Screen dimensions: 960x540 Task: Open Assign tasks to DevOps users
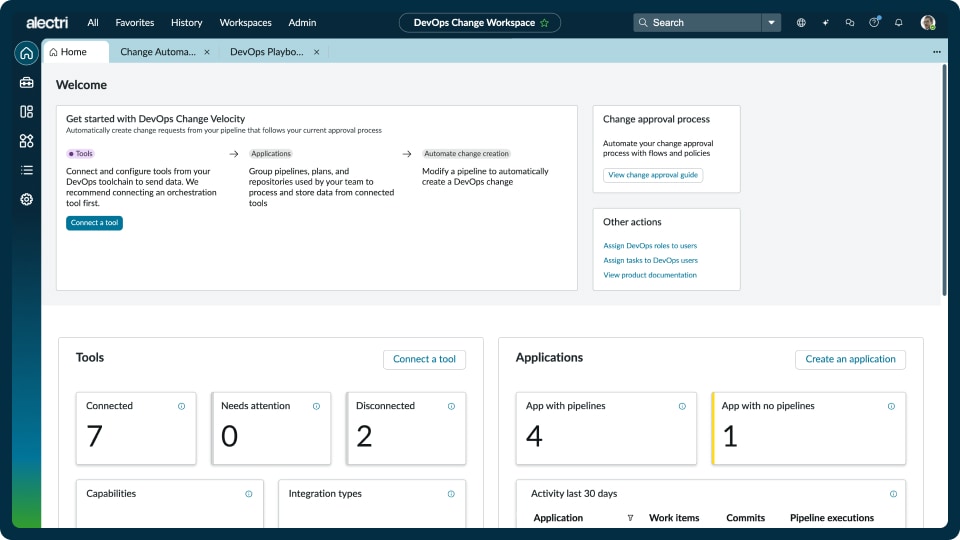650,260
